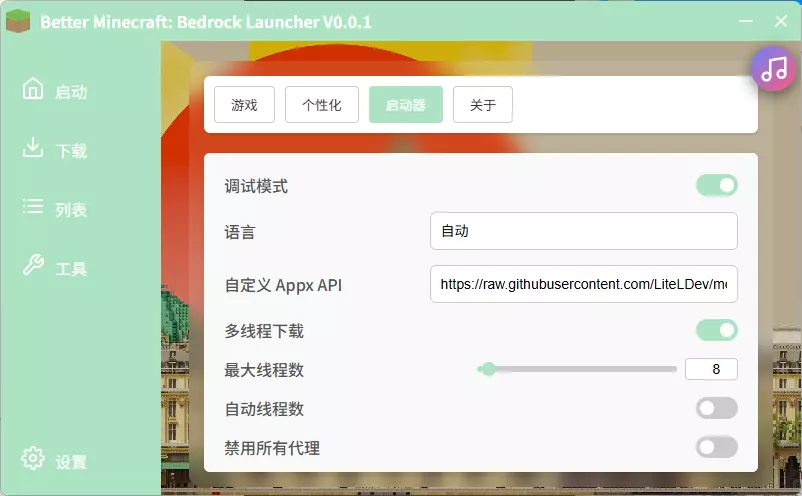
Task: Enable the 自动线程数 switch
Action: pos(717,408)
